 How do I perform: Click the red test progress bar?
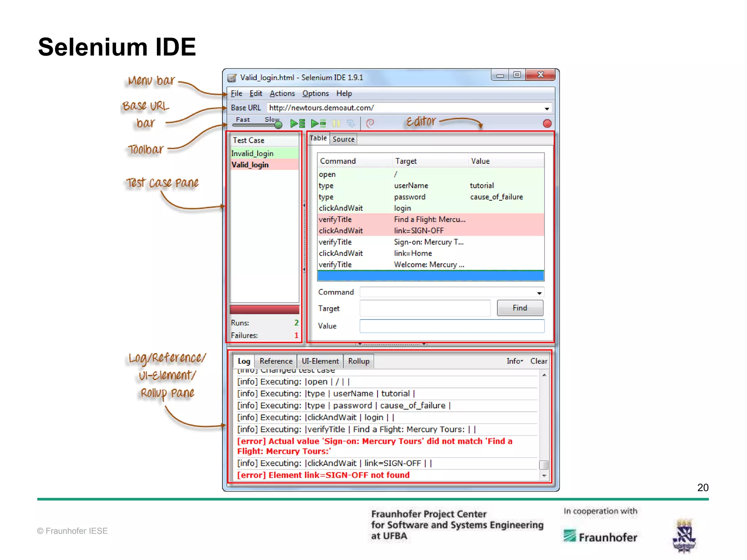264,310
